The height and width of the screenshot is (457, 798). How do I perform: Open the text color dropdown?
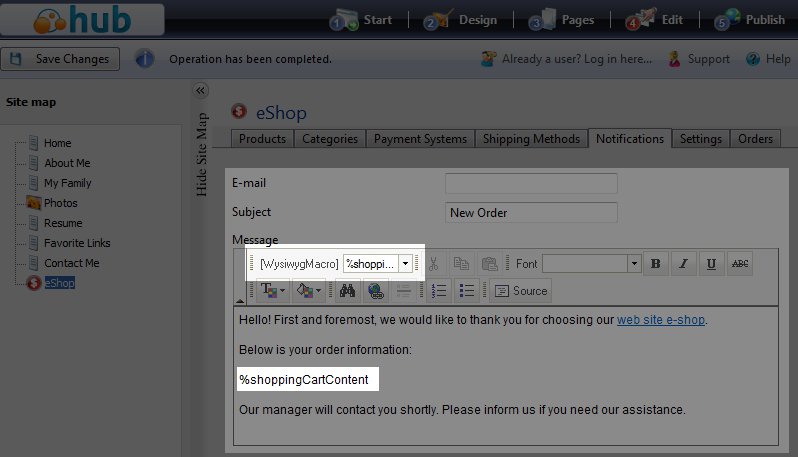pyautogui.click(x=272, y=291)
